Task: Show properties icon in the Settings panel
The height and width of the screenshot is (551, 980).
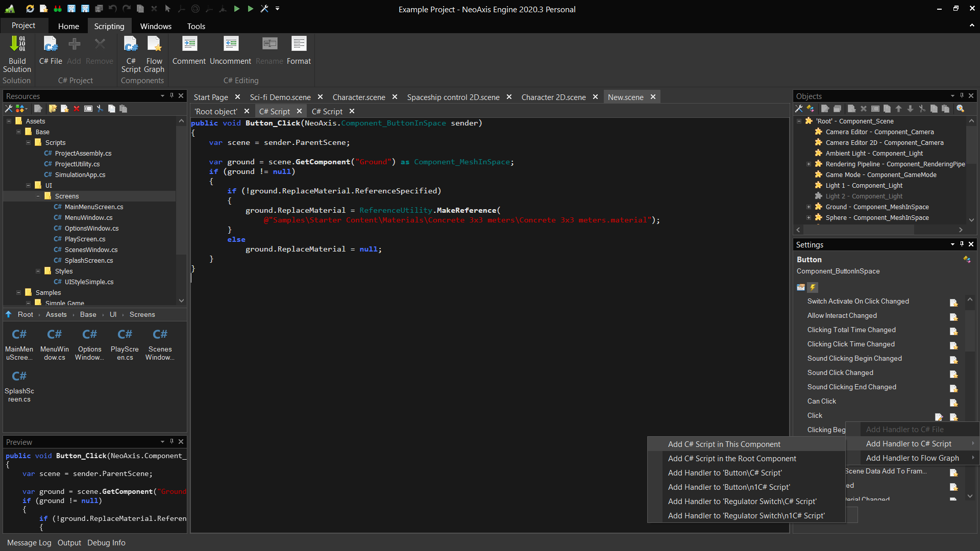Action: click(x=801, y=287)
